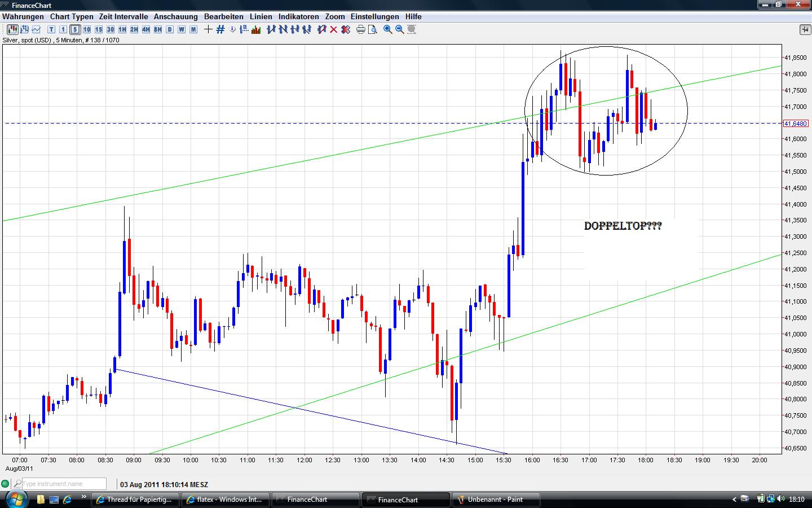Select the 5 minute interval

[x=75, y=29]
